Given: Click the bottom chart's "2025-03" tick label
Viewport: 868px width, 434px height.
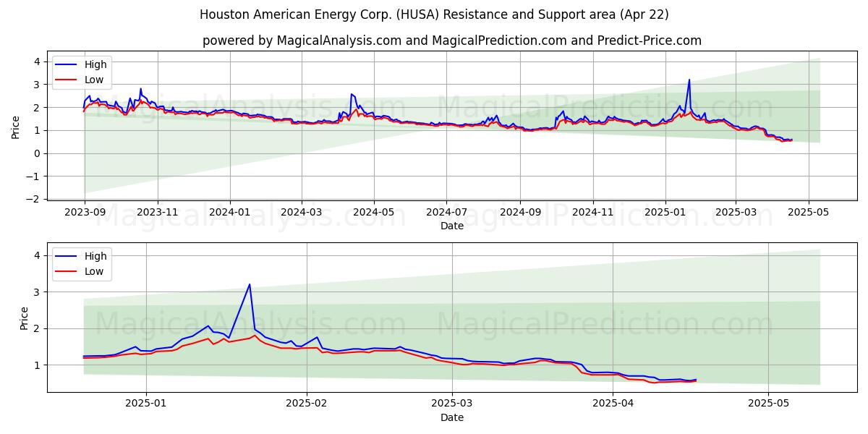Looking at the screenshot, I should [x=452, y=404].
